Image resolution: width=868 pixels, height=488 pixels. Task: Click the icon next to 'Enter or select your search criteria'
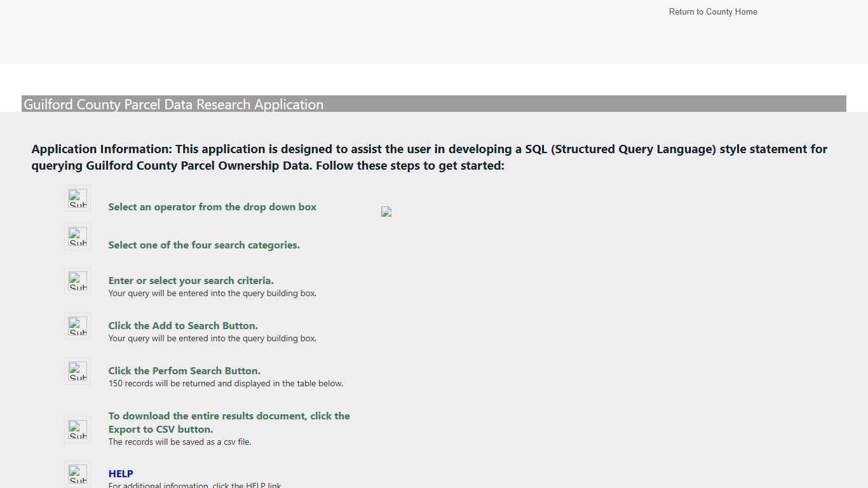(x=78, y=281)
